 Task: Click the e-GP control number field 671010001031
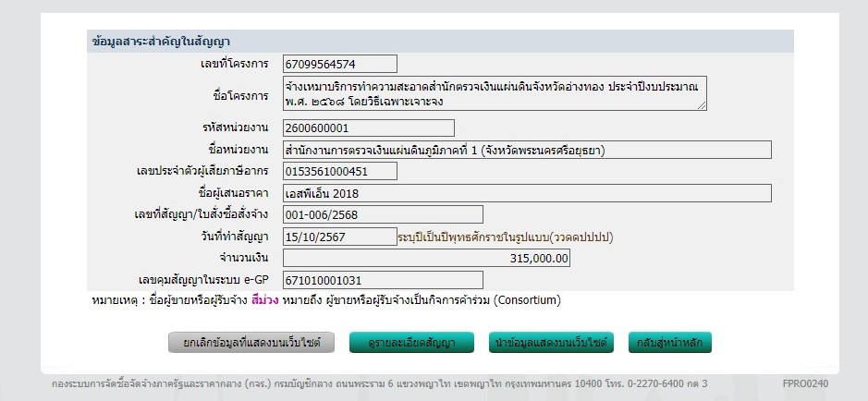tap(383, 280)
